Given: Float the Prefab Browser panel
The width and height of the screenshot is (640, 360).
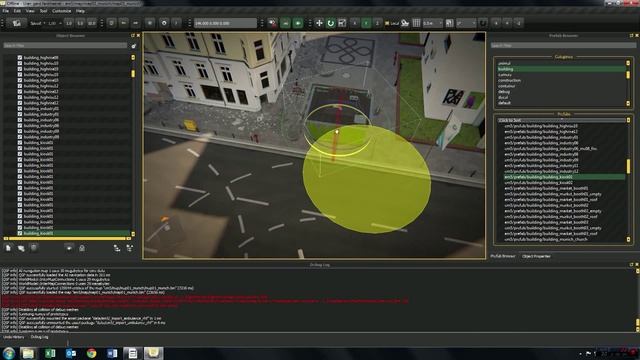Looking at the screenshot, I should click(631, 36).
